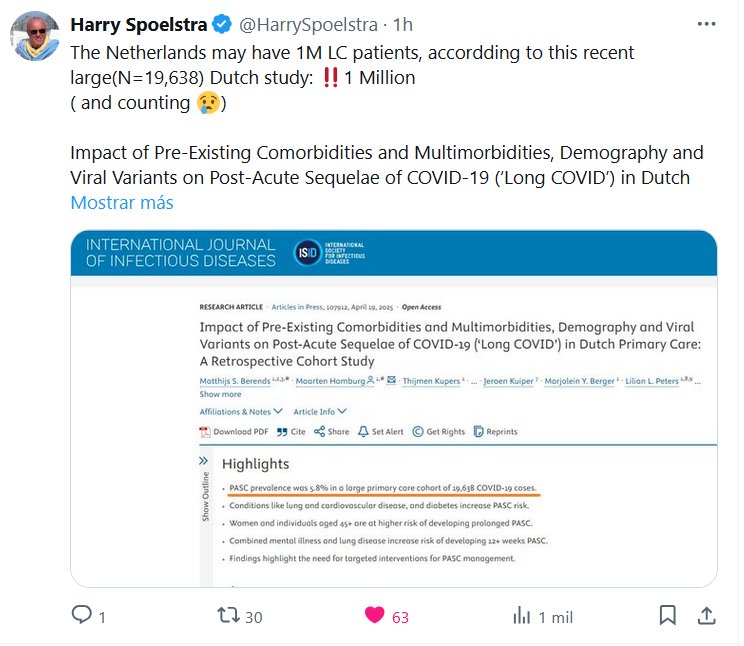This screenshot has width=744, height=646.
Task: Bookmark this tweet
Action: (667, 614)
